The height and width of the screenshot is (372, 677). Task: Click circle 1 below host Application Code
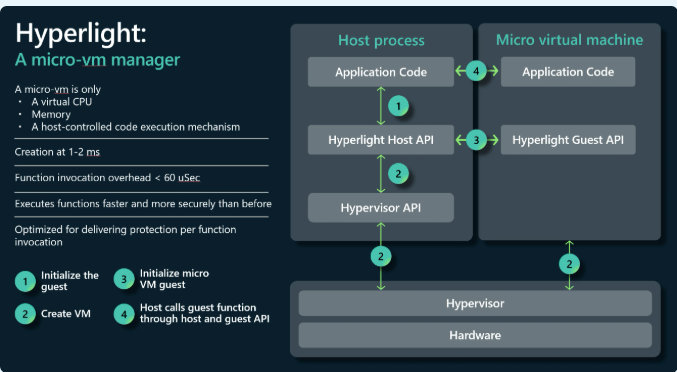398,106
